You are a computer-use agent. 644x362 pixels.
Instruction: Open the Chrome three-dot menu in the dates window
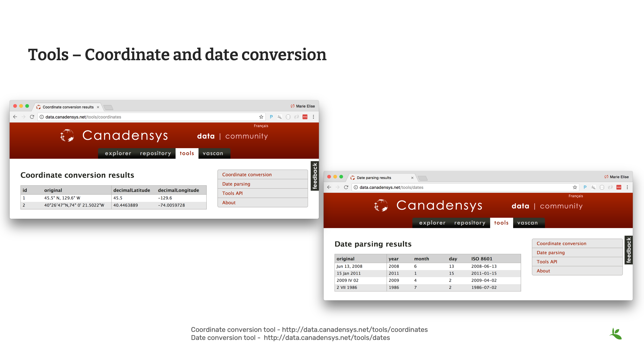[x=628, y=187]
